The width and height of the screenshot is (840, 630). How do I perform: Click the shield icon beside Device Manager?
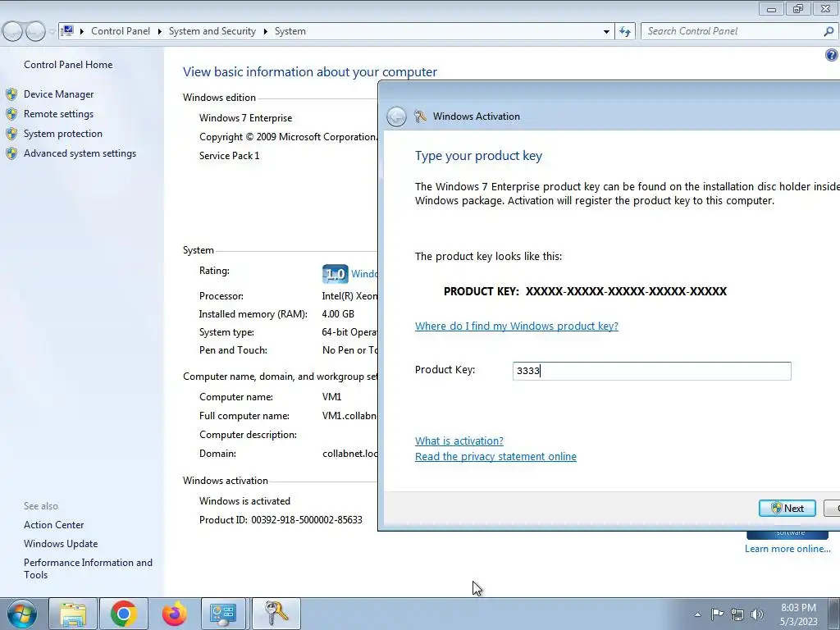pyautogui.click(x=11, y=94)
